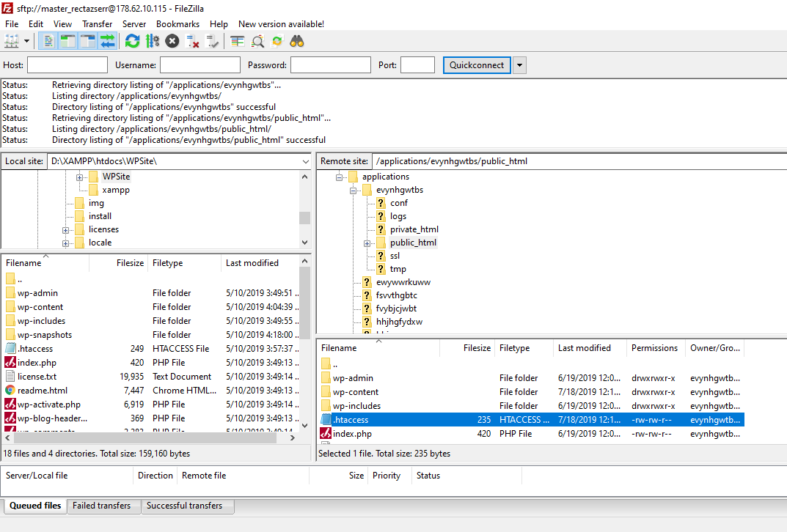This screenshot has width=787, height=532.
Task: Toggle the local directory tree display
Action: 67,41
